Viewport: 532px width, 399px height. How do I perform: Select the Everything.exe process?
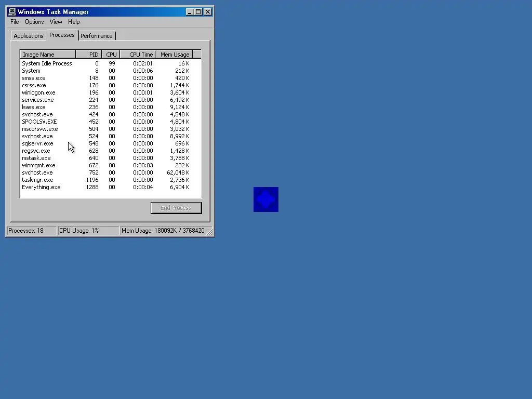(111, 187)
